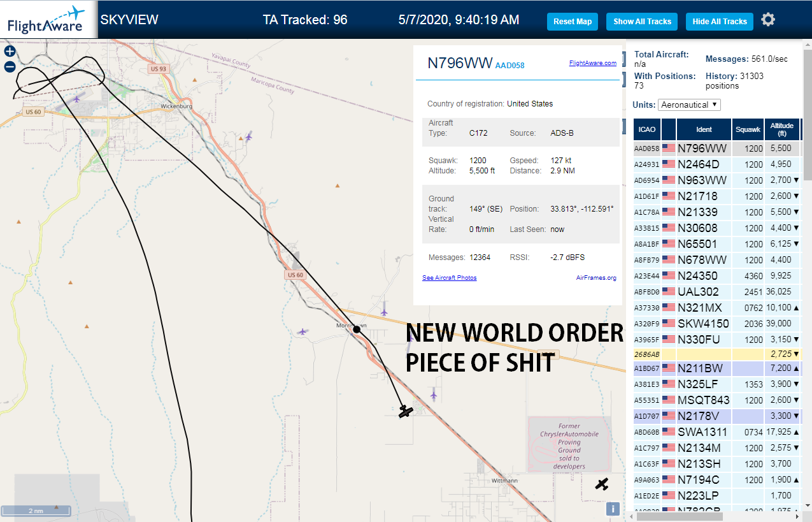
Task: Open the FlightAware.com link in info panel
Action: [x=592, y=63]
